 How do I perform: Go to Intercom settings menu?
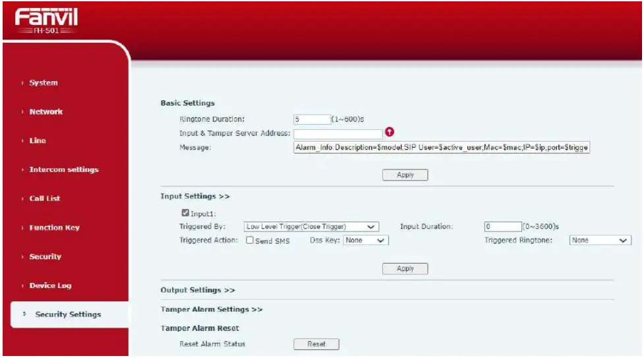tap(64, 169)
